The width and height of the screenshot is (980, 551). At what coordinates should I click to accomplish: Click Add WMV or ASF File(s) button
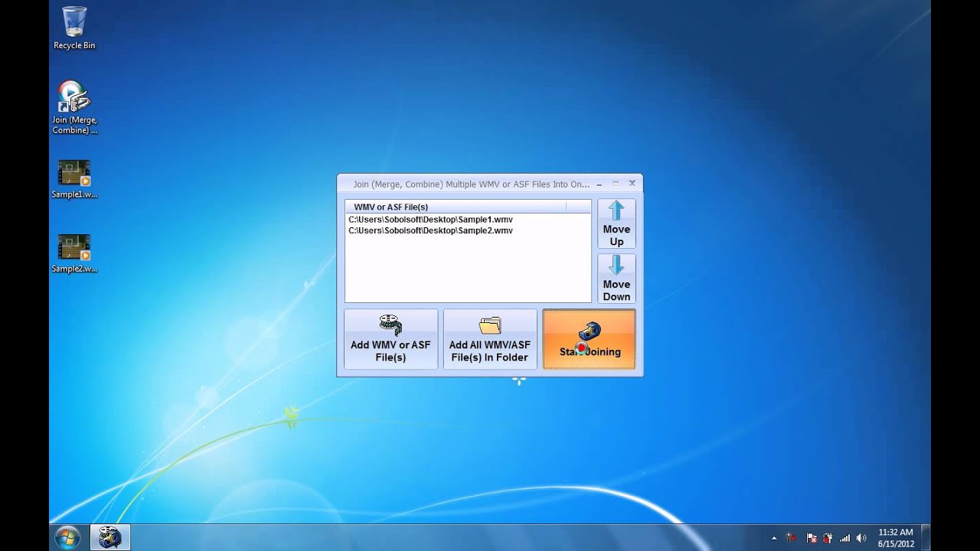[390, 339]
